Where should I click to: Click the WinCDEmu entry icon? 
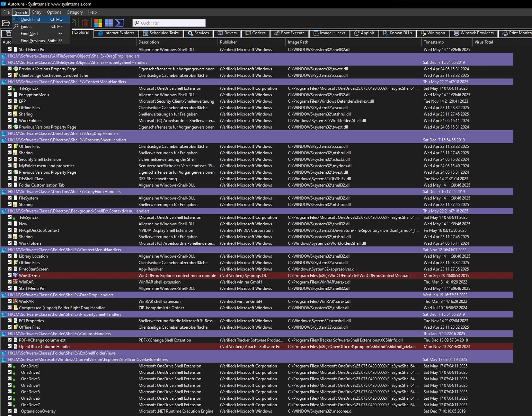click(x=15, y=276)
